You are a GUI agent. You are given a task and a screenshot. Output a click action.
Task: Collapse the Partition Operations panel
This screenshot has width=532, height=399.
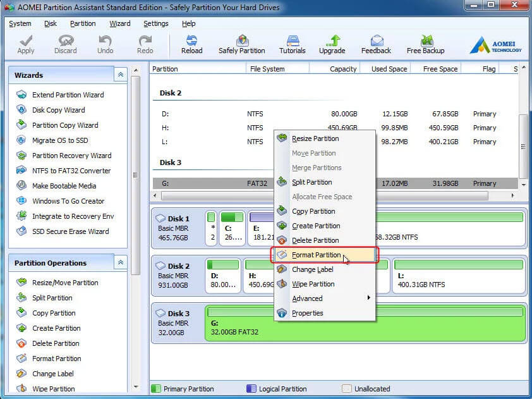coord(120,262)
